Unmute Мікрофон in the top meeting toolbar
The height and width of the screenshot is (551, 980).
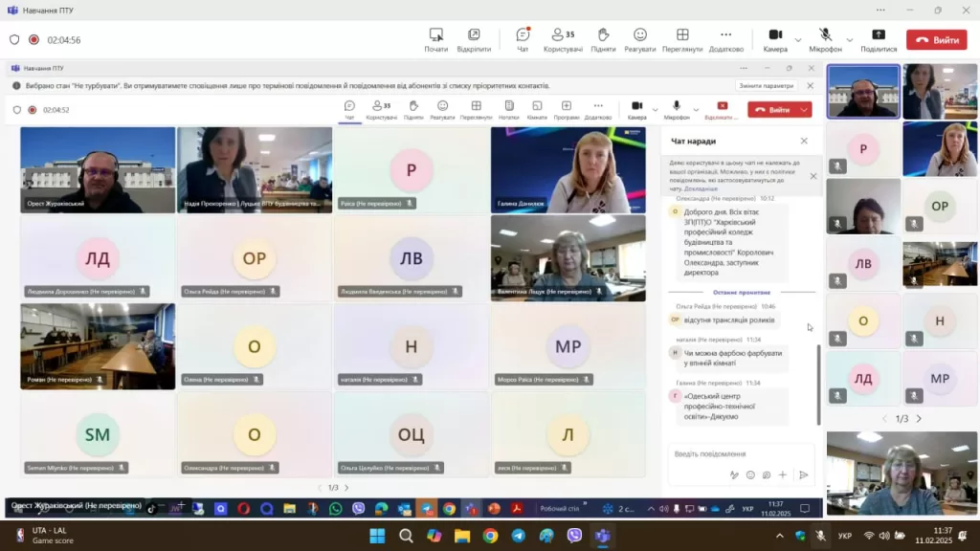tap(824, 39)
